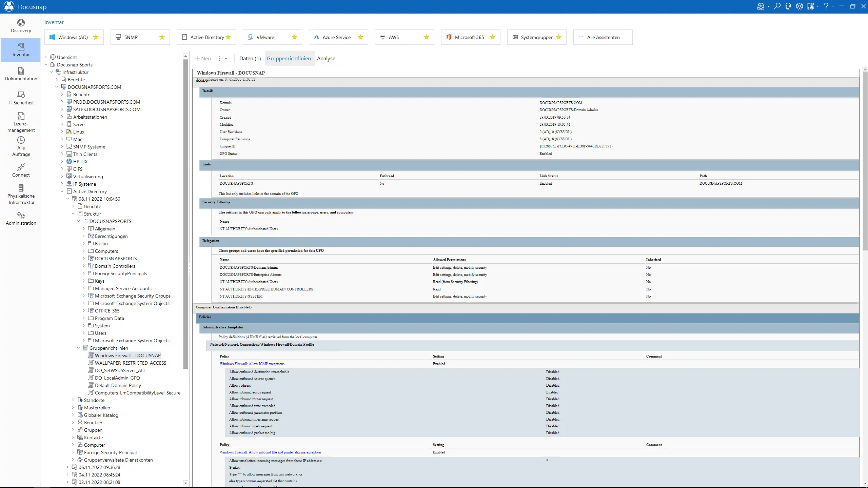This screenshot has width=868, height=488.
Task: Click the Docusnap logo in the title bar
Action: pos(9,6)
